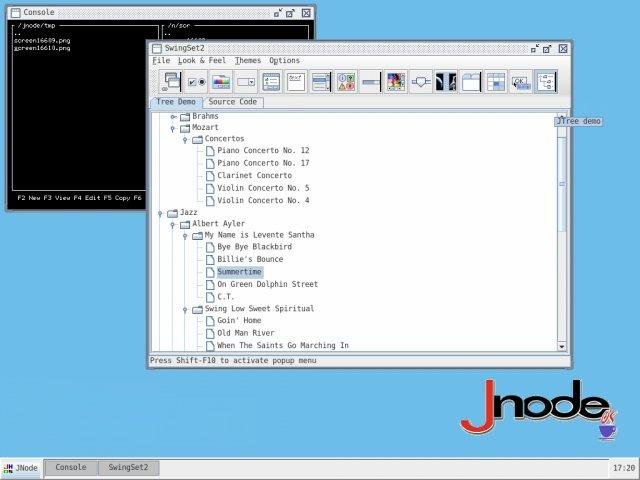640x480 pixels.
Task: Switch to the Tree Demo tab
Action: pyautogui.click(x=176, y=102)
